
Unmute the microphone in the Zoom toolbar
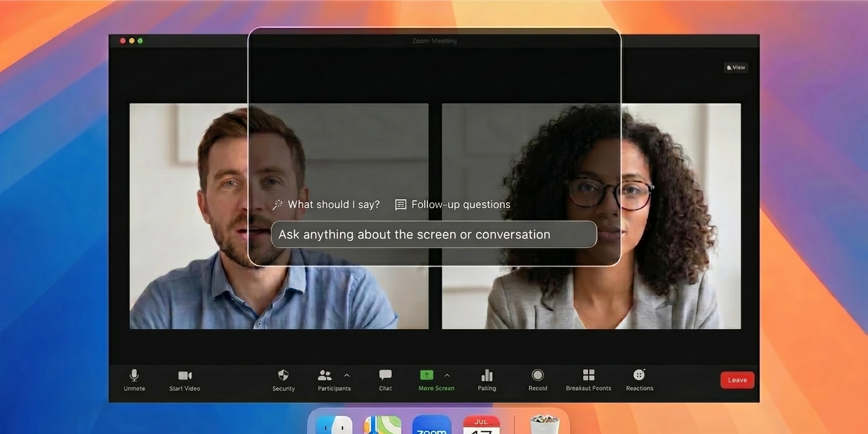pos(134,380)
